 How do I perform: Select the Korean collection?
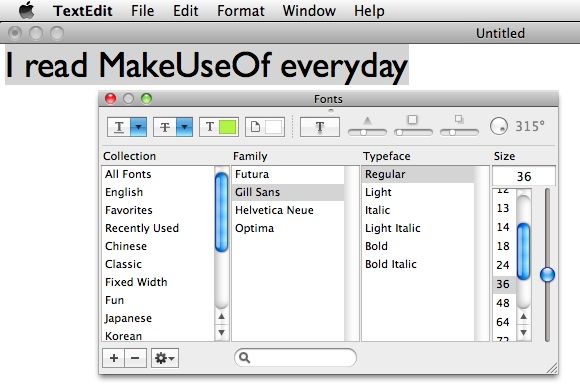pyautogui.click(x=158, y=335)
